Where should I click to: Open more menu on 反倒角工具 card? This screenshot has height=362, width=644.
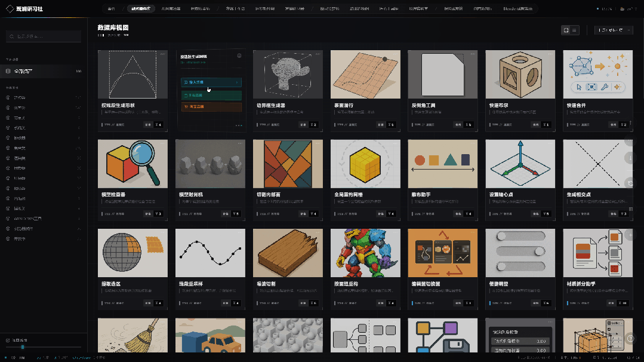point(473,54)
